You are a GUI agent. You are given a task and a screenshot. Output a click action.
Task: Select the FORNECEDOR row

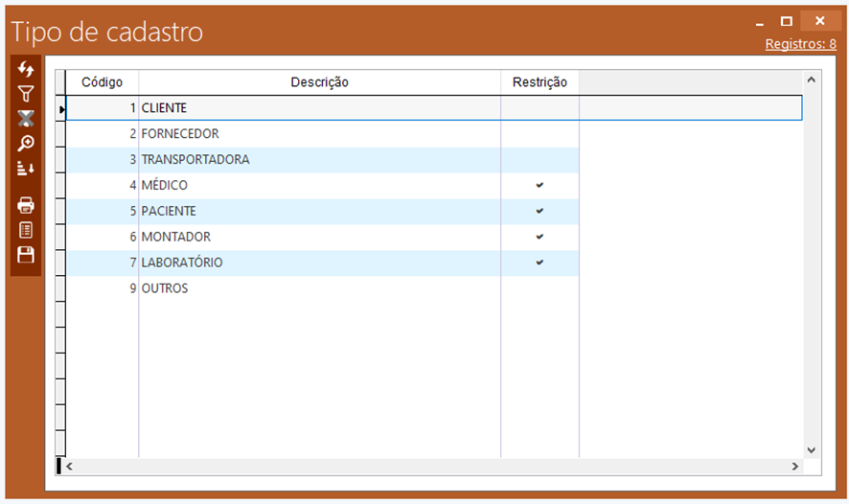click(x=180, y=134)
